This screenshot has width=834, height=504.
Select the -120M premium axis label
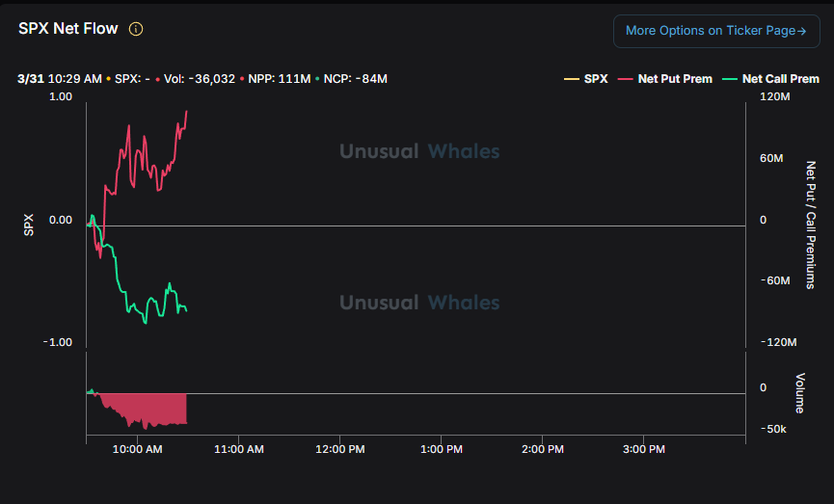tap(779, 342)
